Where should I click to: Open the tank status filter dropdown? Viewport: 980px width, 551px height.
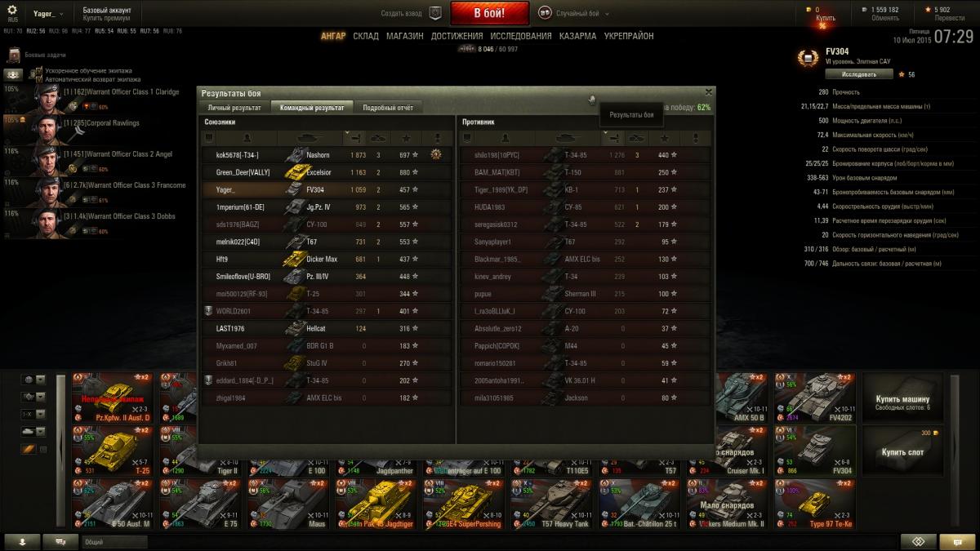[33, 431]
